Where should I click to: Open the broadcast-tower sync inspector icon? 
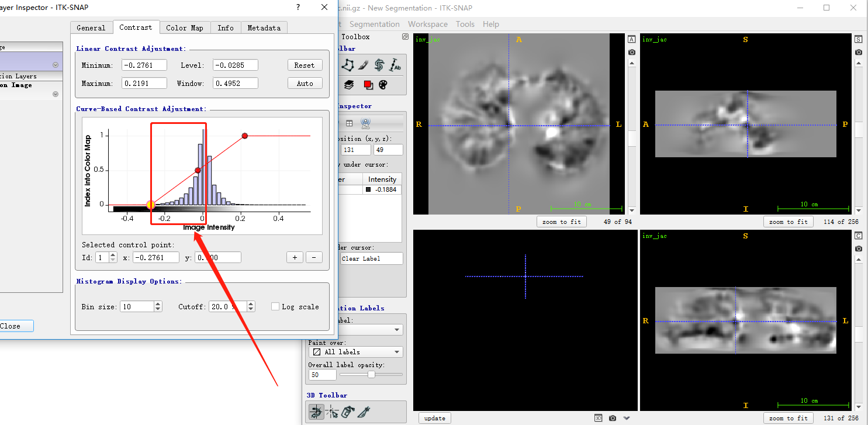pyautogui.click(x=366, y=123)
